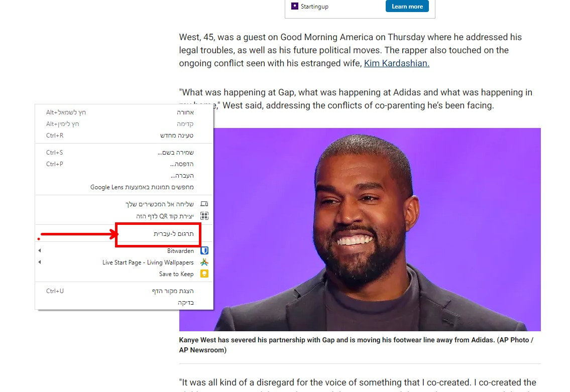This screenshot has height=392, width=570.
Task: Choose בדיקה (Inspect) menu entry
Action: pos(124,303)
